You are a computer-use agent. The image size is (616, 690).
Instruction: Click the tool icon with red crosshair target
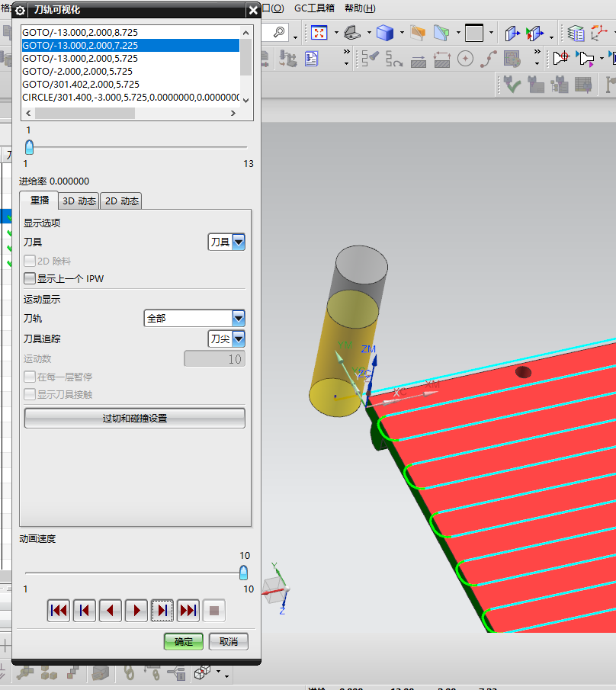(x=561, y=58)
